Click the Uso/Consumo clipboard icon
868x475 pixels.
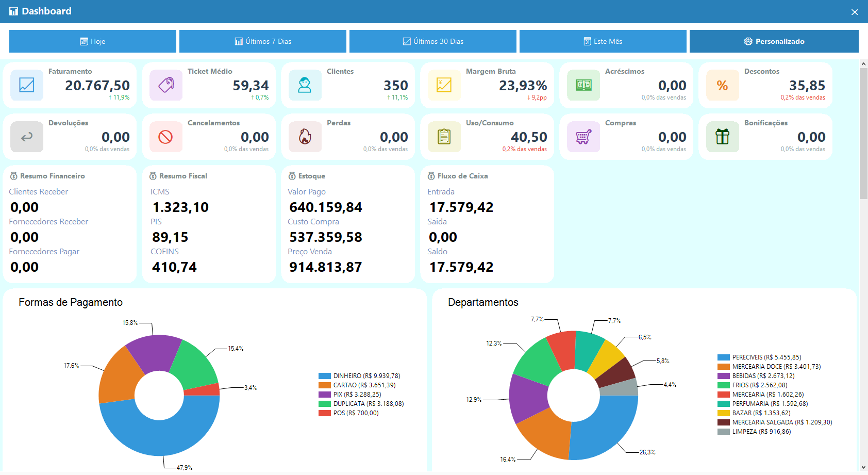click(x=444, y=137)
